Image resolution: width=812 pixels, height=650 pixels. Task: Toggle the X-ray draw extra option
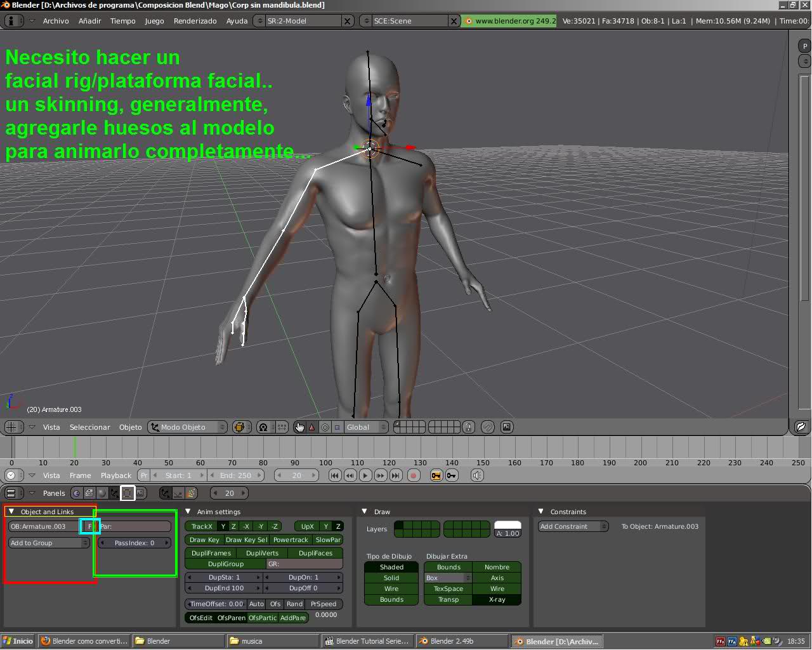point(497,599)
